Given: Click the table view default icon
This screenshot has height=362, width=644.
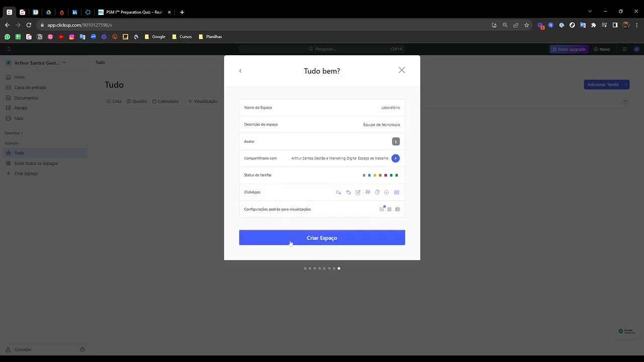Looking at the screenshot, I should [x=397, y=209].
